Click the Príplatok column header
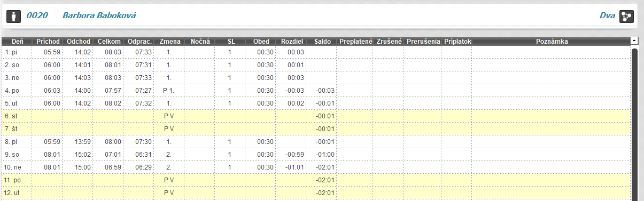644x201 pixels. coord(457,41)
